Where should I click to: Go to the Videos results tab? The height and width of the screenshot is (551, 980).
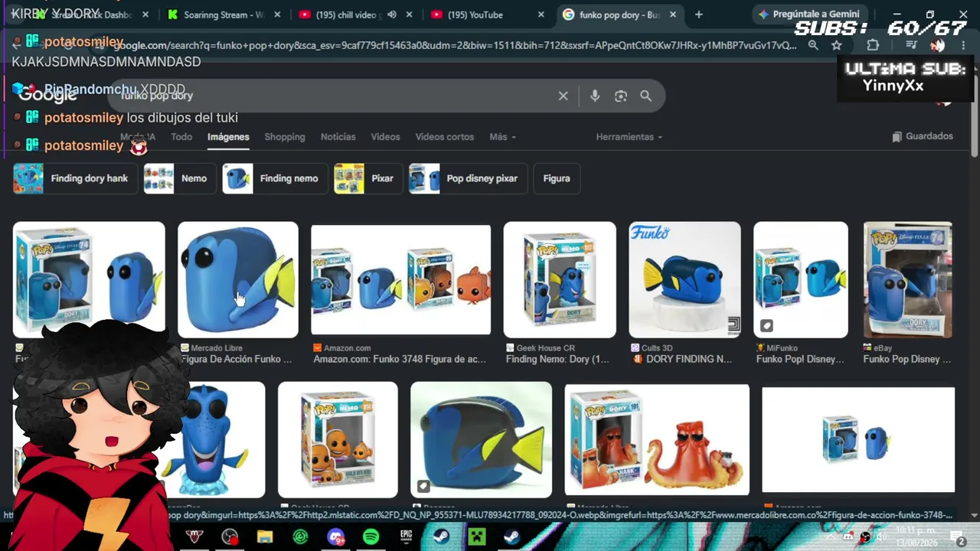click(385, 137)
